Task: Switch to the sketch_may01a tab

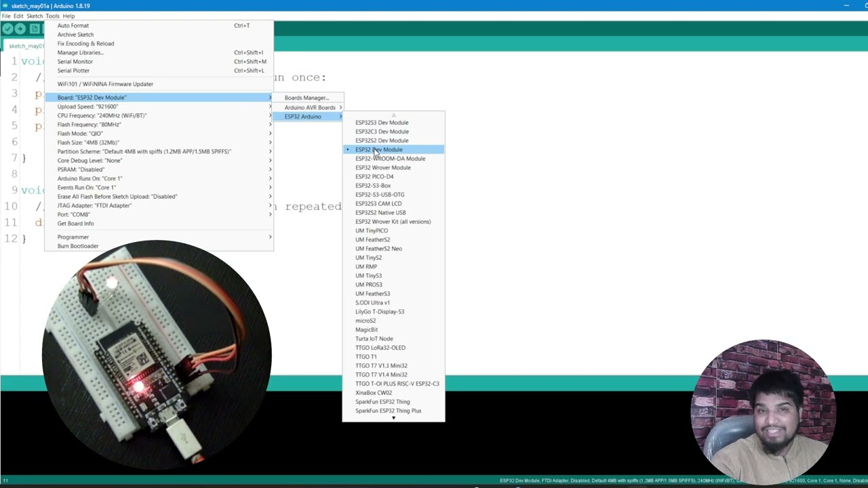Action: pyautogui.click(x=26, y=46)
